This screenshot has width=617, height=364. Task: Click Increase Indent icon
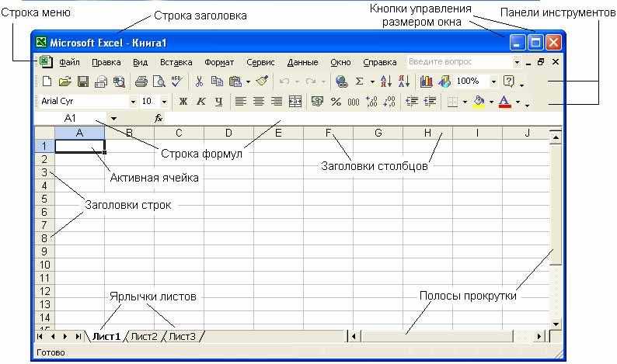point(430,102)
